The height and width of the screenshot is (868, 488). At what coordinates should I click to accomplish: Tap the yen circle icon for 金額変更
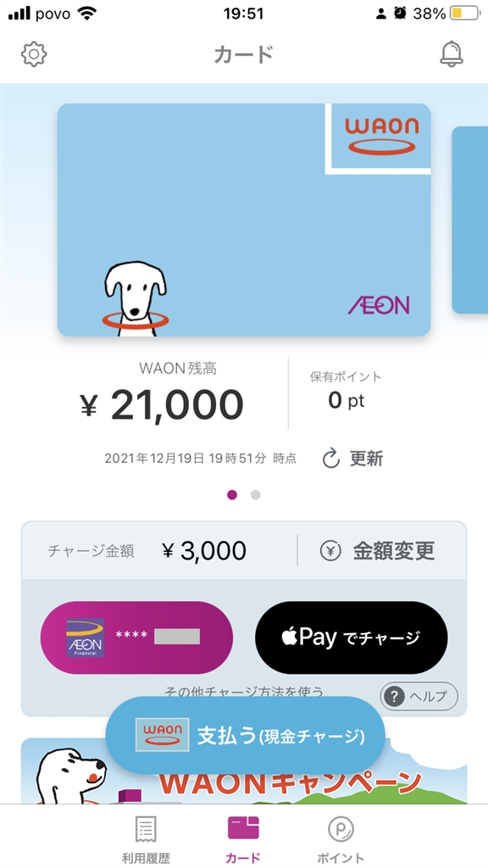click(330, 551)
